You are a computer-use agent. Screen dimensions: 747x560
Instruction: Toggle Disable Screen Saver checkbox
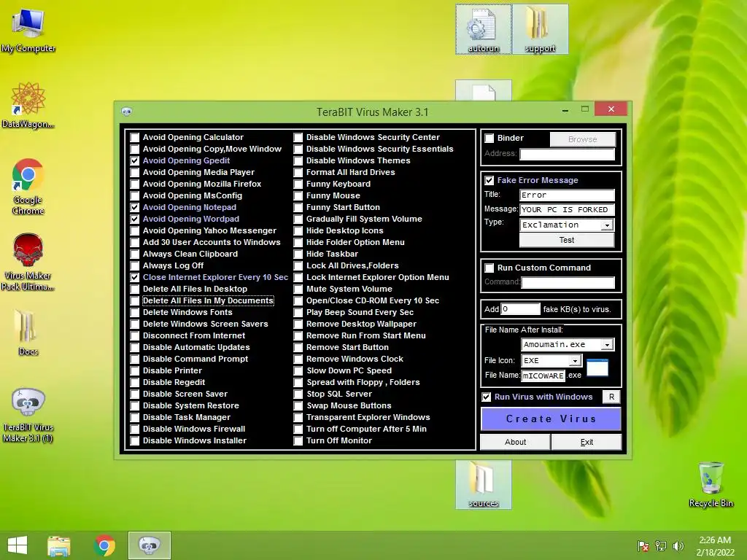pos(135,394)
